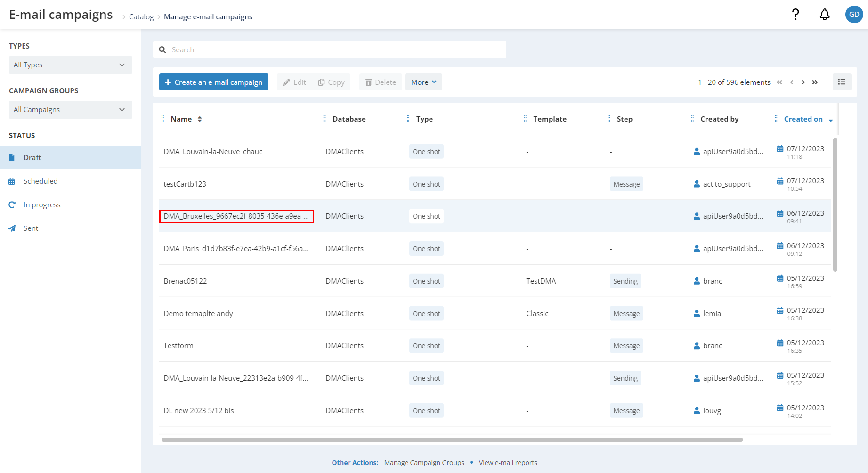Click the Type column drag handle
The height and width of the screenshot is (473, 868).
pos(408,119)
